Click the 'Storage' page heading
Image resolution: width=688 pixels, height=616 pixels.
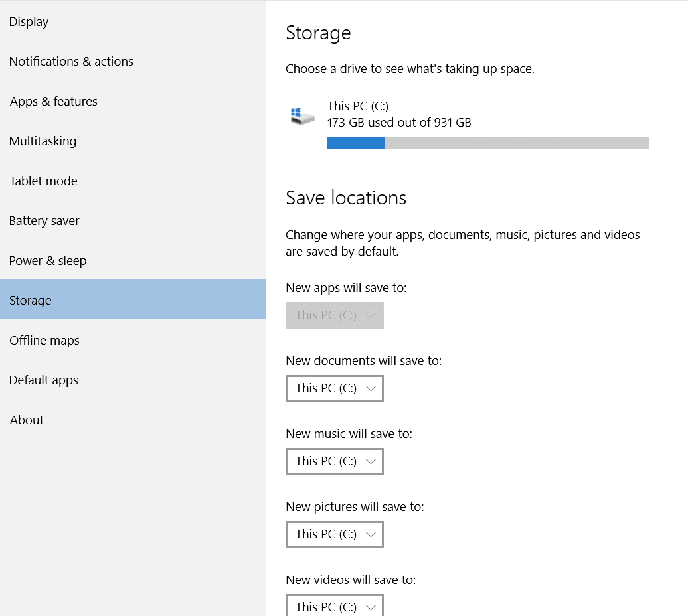tap(318, 33)
